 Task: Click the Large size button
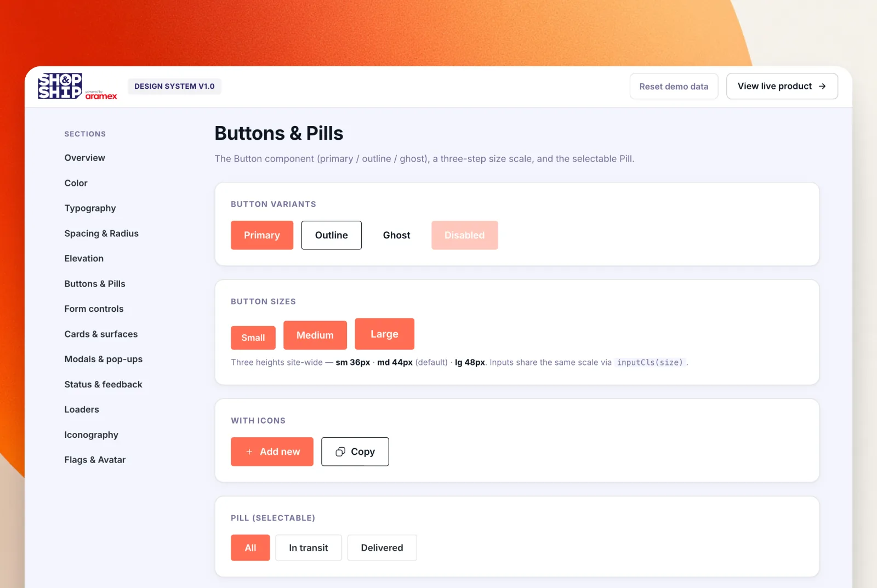(385, 334)
